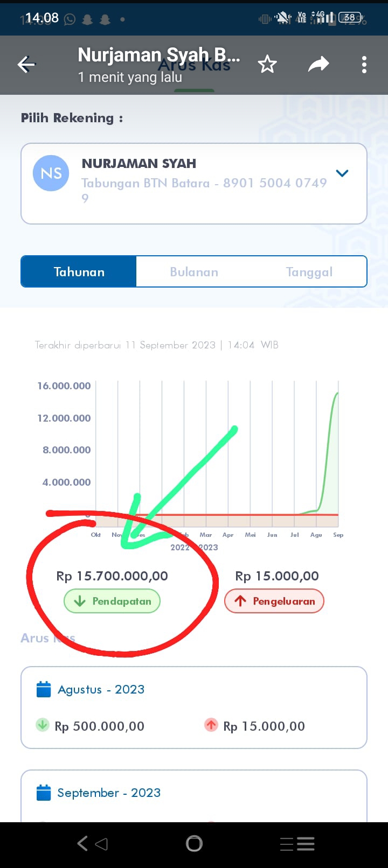Tap the share forward arrow icon
This screenshot has height=868, width=388.
[x=318, y=65]
